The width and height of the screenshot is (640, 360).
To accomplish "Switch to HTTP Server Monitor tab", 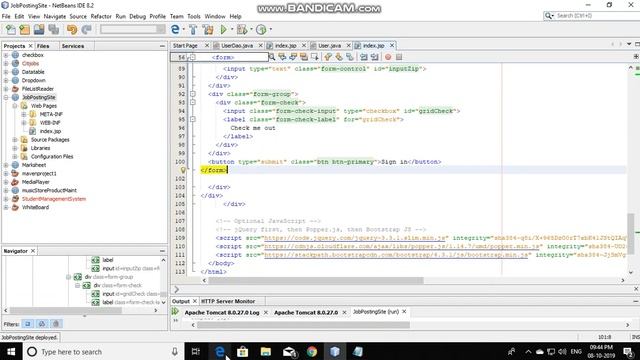I will [228, 301].
